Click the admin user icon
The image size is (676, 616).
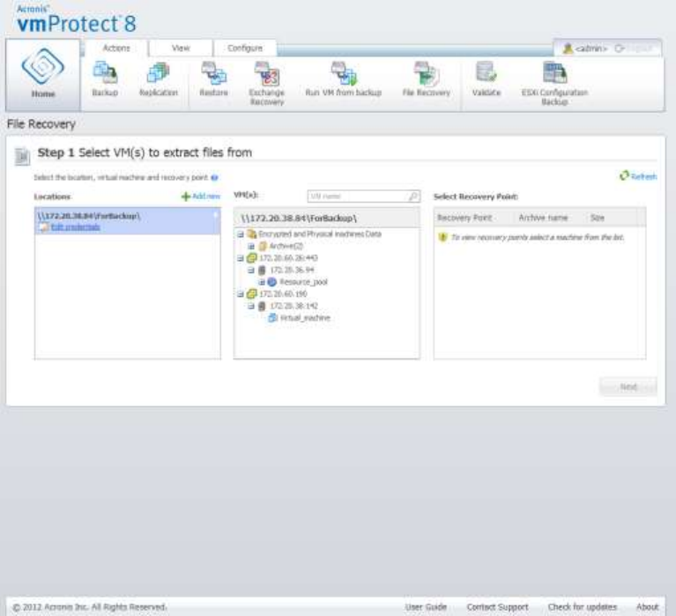point(568,48)
